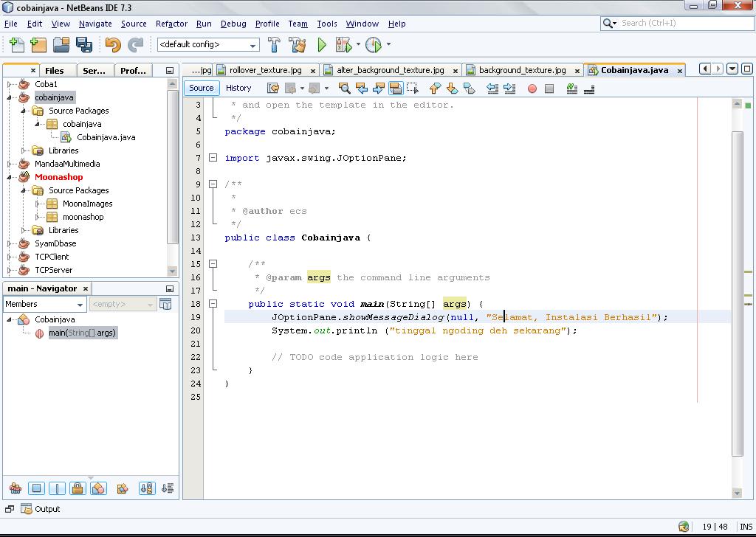Open the default config dropdown
Screen dimensions: 756x537
click(208, 45)
